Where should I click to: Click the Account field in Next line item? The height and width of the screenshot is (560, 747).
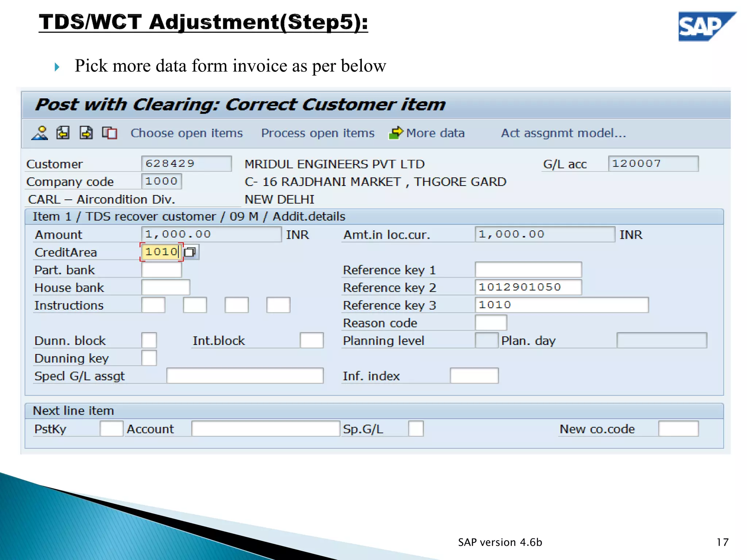point(266,429)
